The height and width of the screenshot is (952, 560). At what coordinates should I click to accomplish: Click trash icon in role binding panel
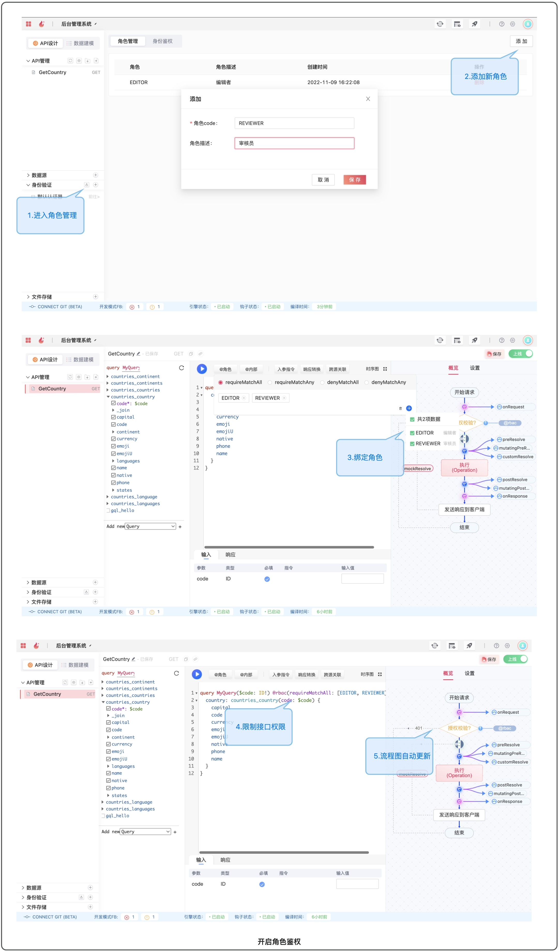400,408
